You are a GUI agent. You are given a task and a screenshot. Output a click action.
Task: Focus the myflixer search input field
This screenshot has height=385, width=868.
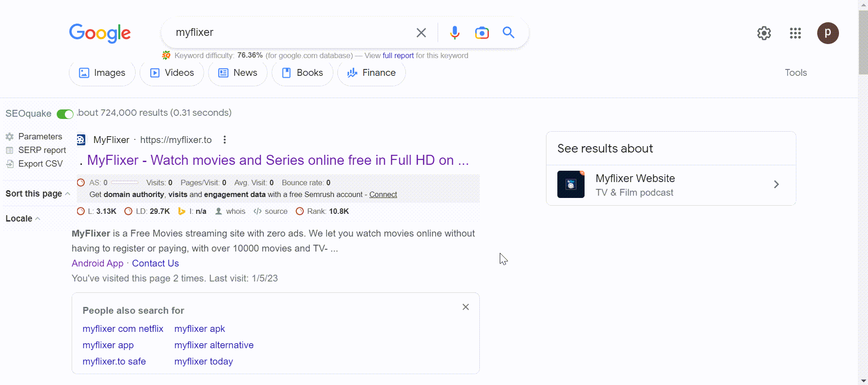[x=290, y=33]
